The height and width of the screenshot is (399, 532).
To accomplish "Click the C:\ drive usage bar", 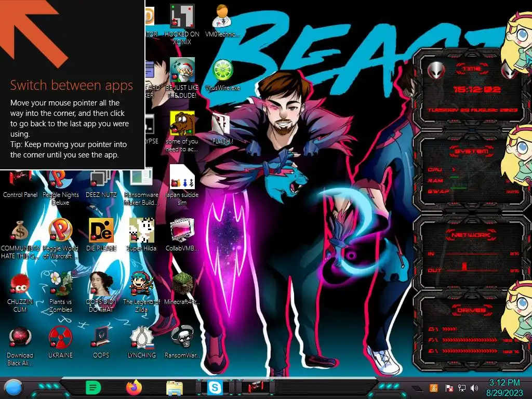I will point(449,329).
